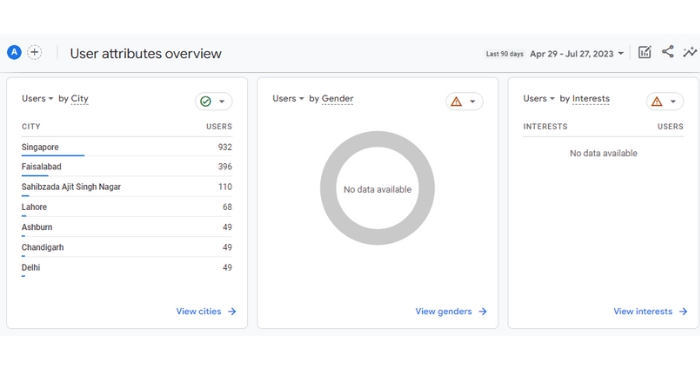
Task: Open the City card data quality dropdown arrow
Action: coord(221,101)
